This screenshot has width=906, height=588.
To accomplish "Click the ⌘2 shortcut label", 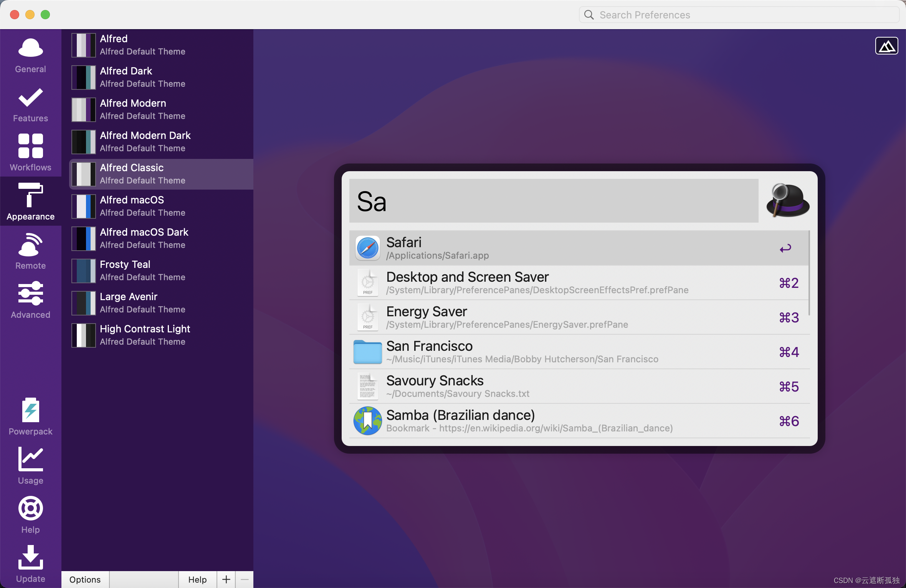I will (789, 283).
